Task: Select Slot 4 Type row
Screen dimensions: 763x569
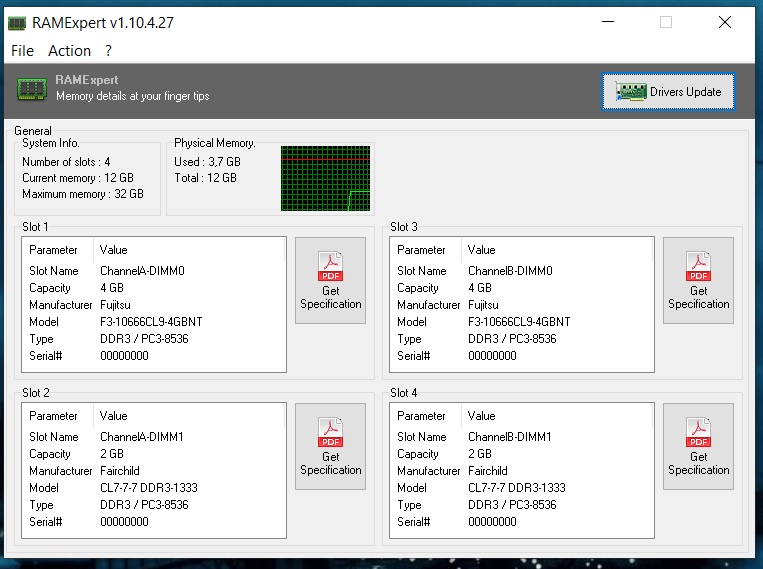Action: 522,505
